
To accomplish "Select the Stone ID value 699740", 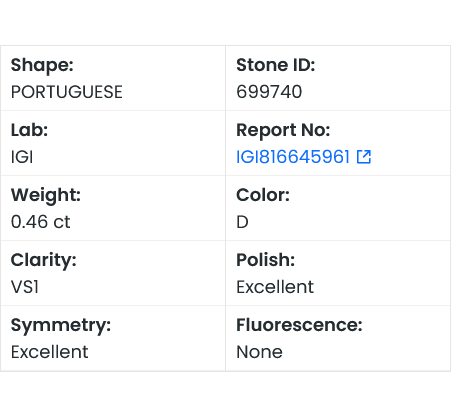I will click(x=269, y=92).
